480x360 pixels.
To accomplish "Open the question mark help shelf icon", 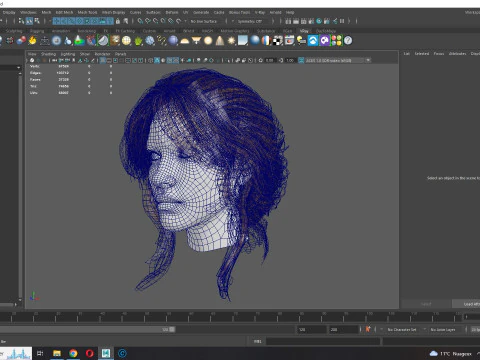I will [x=348, y=41].
